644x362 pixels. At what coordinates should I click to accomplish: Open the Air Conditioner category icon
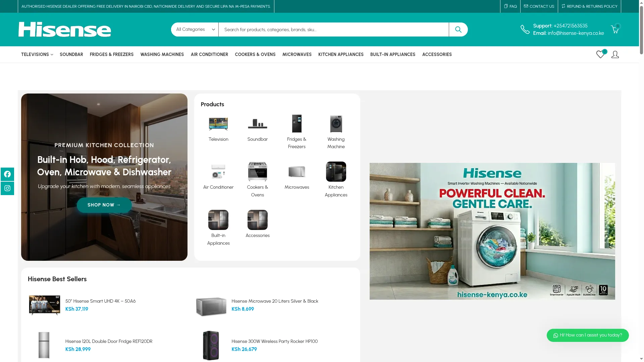click(x=218, y=172)
